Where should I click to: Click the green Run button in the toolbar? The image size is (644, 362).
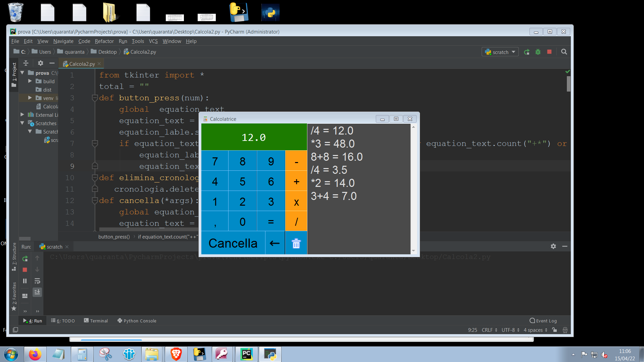point(527,52)
